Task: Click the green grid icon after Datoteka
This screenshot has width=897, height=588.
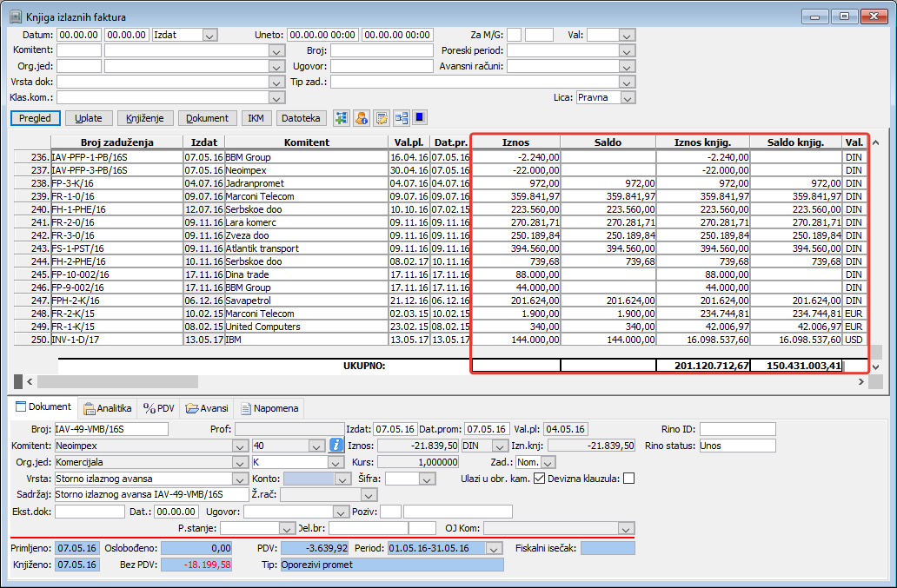Action: tap(341, 118)
